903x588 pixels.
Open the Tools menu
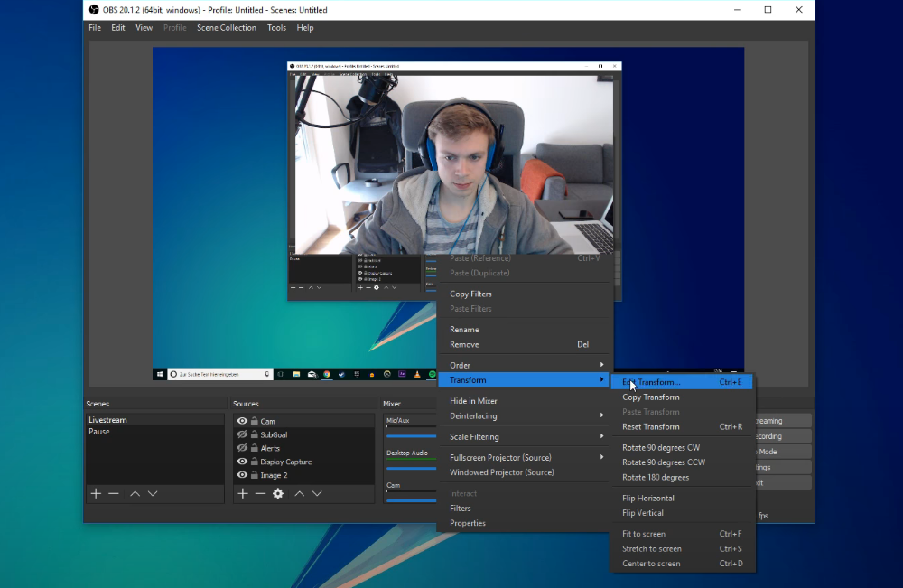[x=276, y=27]
